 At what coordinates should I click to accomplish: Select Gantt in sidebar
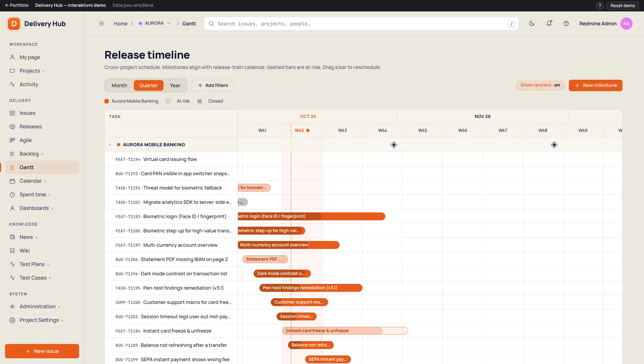pos(42,167)
